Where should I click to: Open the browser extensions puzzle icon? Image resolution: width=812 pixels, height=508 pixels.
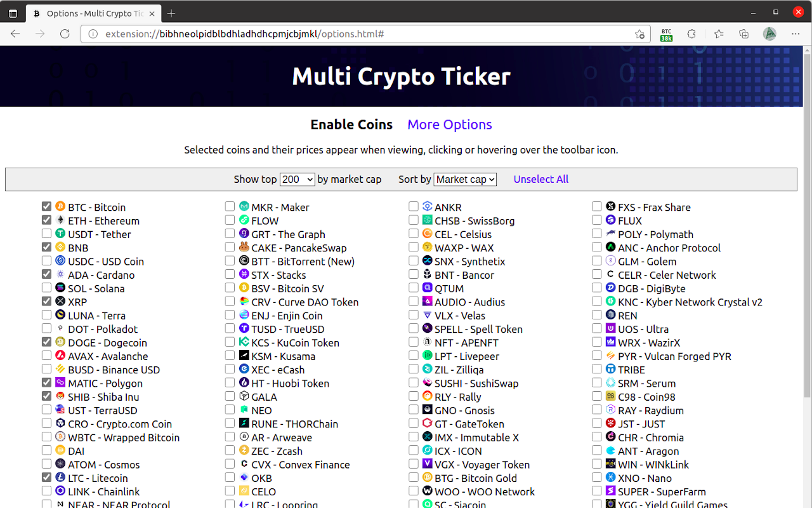(x=691, y=34)
